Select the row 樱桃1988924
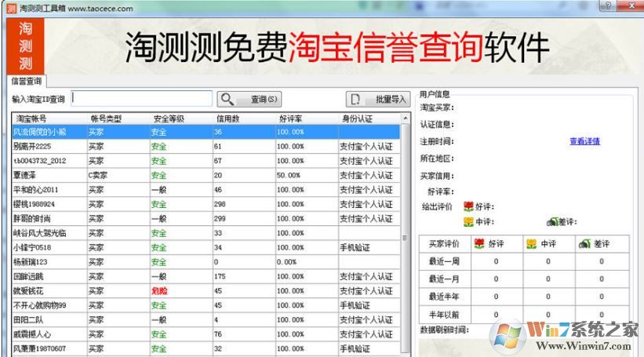Screen dimensions: 644x357 [206, 204]
